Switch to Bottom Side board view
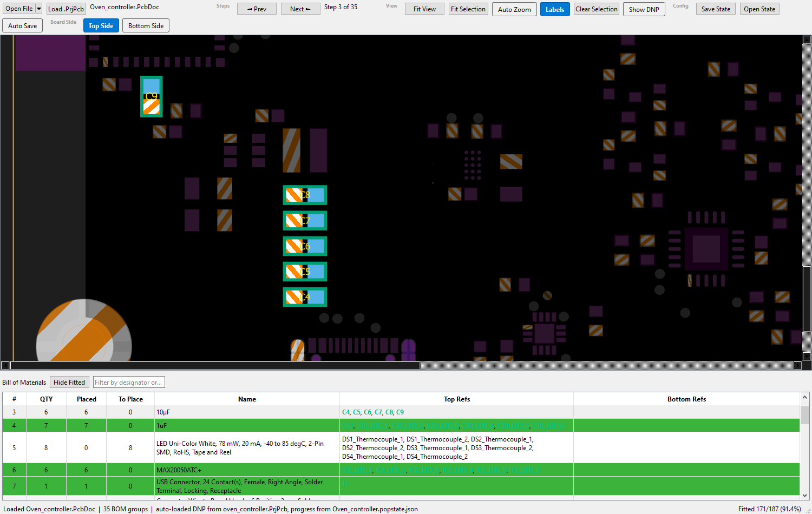 pyautogui.click(x=146, y=25)
